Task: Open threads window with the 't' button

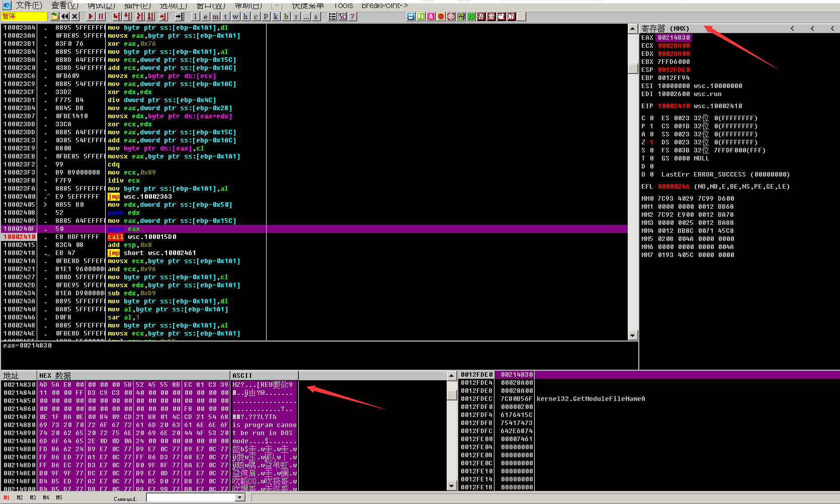Action: 225,17
